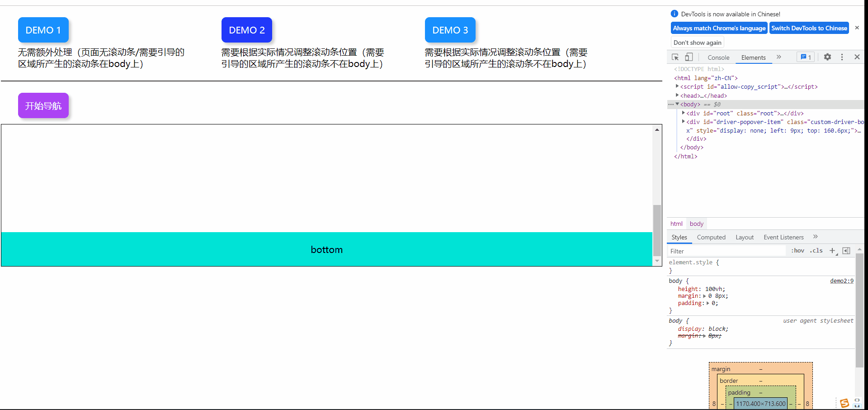This screenshot has width=868, height=410.
Task: Expand the head element node
Action: coord(677,95)
